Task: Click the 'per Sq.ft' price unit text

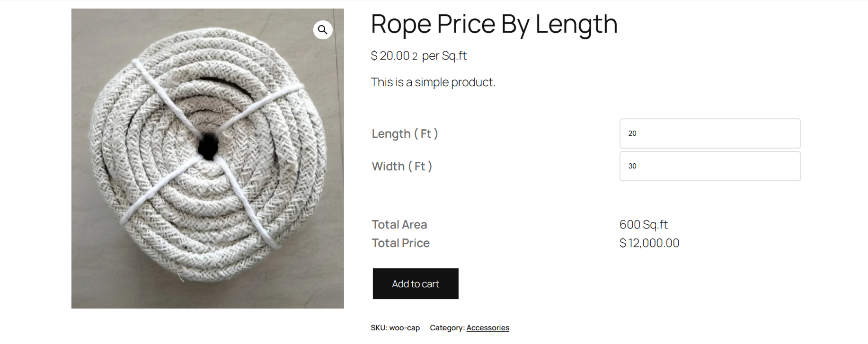Action: click(444, 56)
